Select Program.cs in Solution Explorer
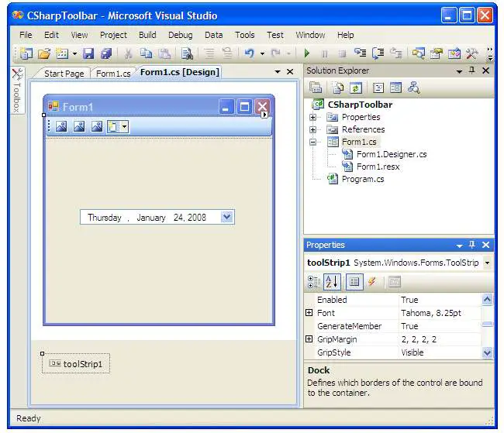The height and width of the screenshot is (433, 504). 362,179
